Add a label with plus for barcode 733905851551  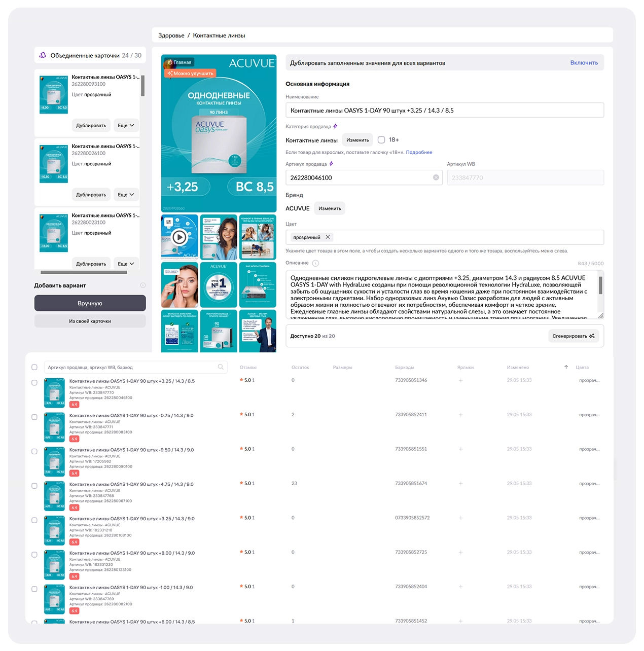pos(460,449)
